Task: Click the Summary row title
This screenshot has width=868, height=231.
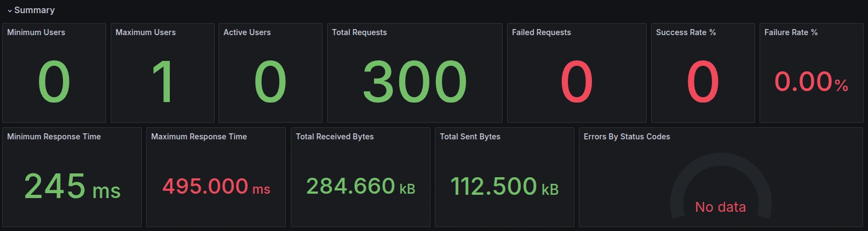Action: [35, 10]
